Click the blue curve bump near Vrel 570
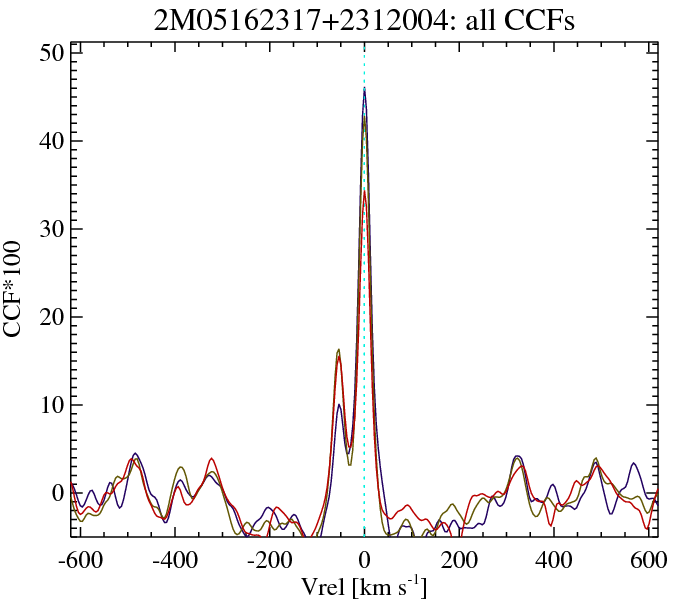 pos(634,464)
